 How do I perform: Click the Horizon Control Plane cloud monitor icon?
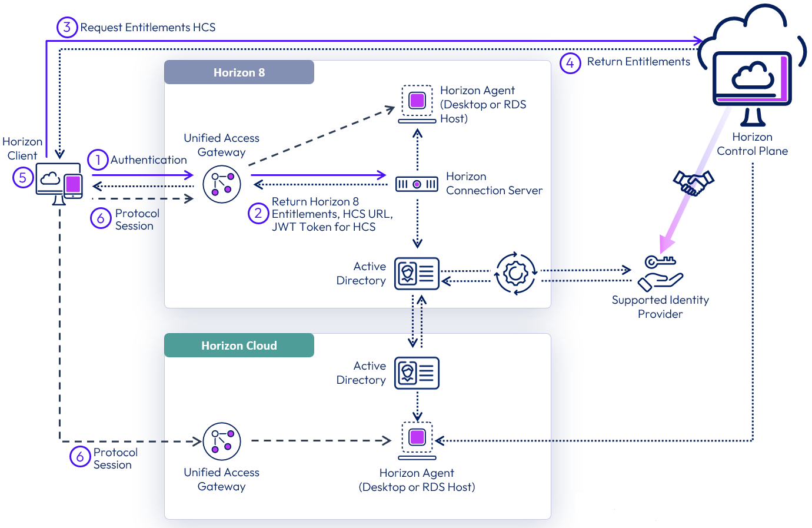coord(752,79)
